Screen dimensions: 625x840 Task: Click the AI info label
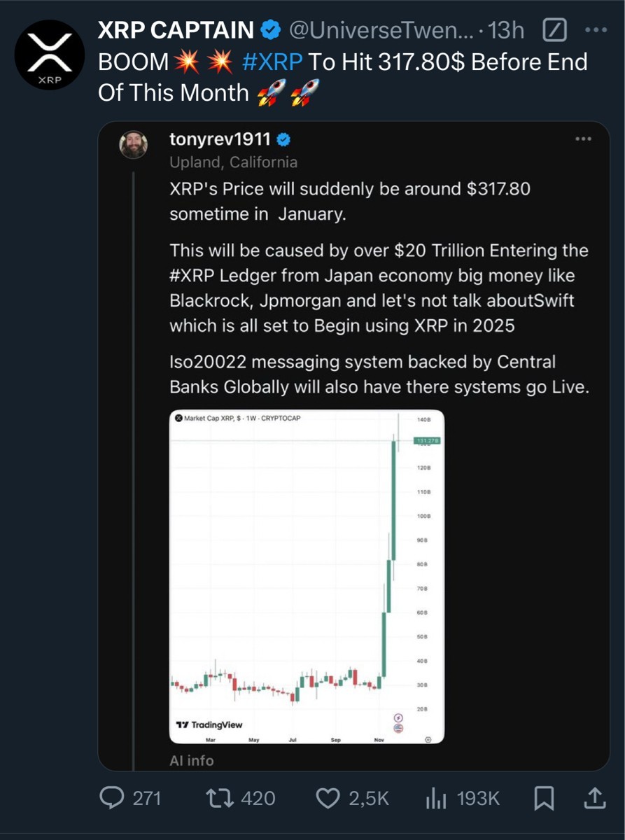192,760
